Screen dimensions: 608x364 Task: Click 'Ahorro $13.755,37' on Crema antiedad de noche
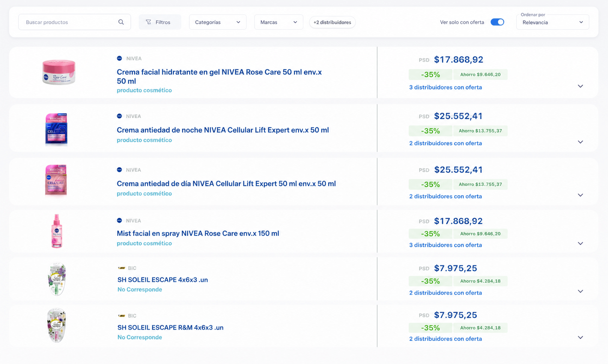480,131
